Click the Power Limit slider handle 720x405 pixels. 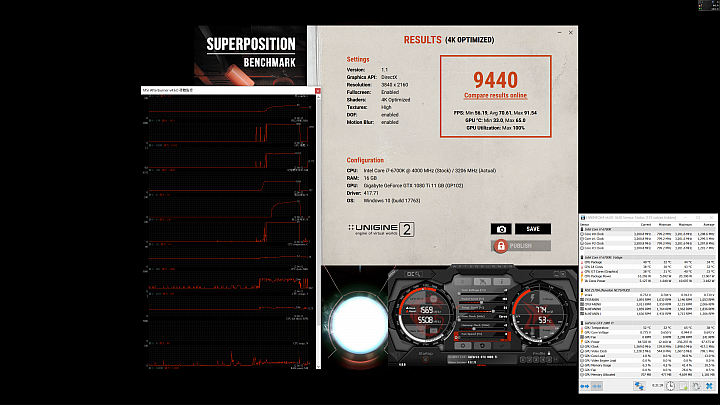(481, 302)
